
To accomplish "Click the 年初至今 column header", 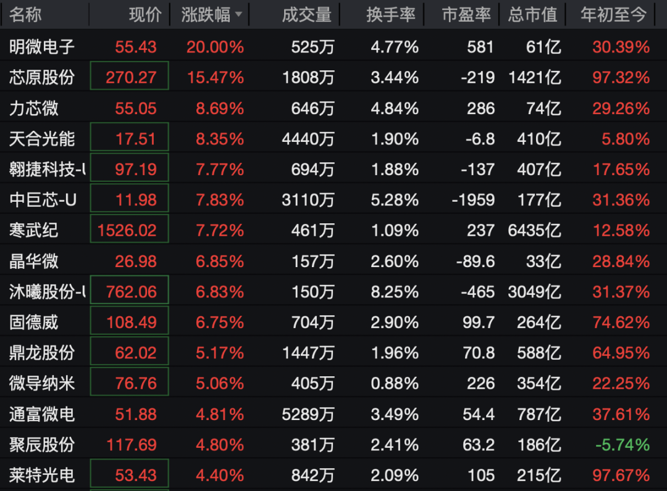I will 619,15.
